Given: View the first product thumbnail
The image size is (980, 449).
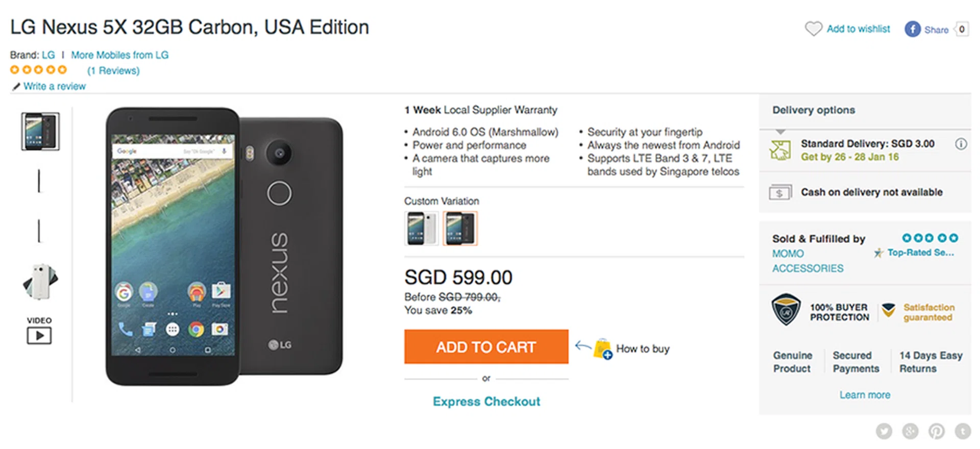Looking at the screenshot, I should [x=40, y=131].
